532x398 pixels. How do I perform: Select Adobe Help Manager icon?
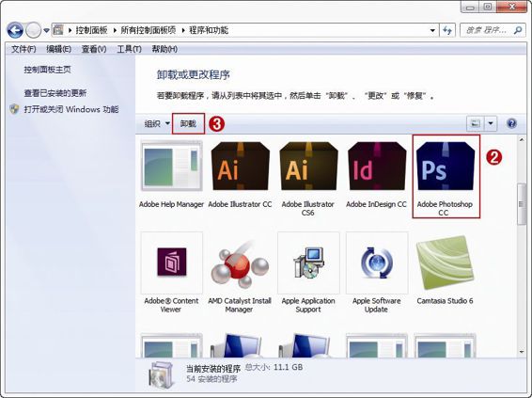click(172, 167)
